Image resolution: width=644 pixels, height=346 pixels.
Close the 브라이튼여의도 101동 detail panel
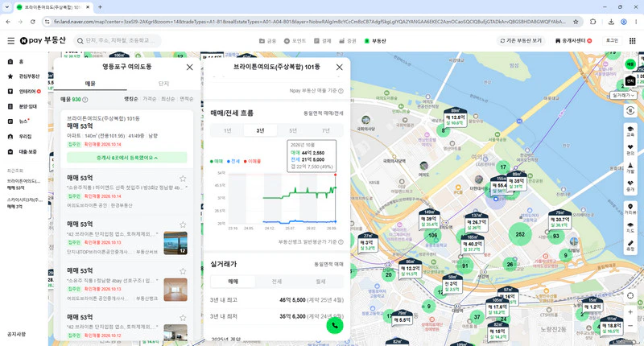(x=339, y=68)
